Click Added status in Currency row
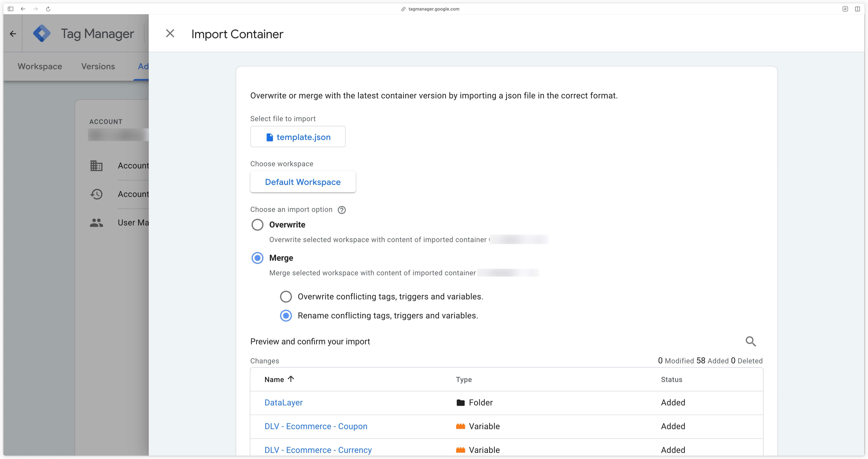 coord(673,450)
